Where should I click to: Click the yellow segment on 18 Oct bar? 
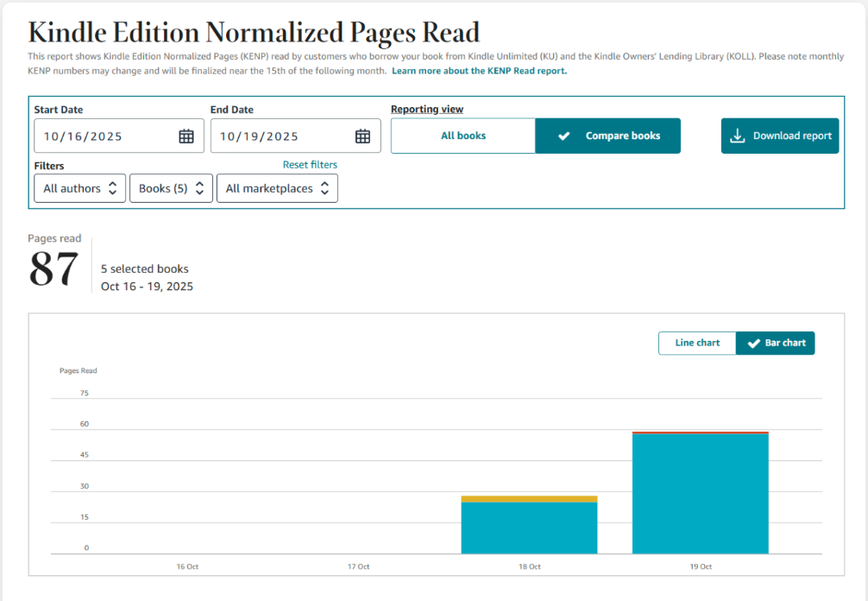[x=529, y=499]
